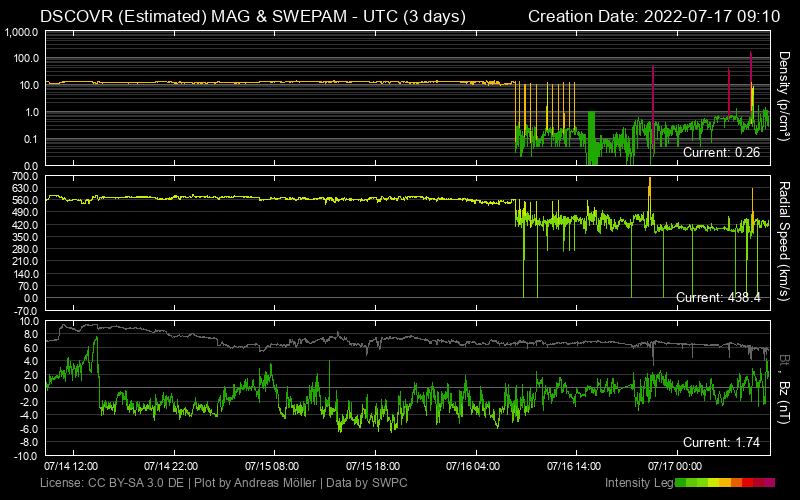Click the License: CC BY-SA 3.0 DE text
The width and height of the screenshot is (800, 500).
[x=112, y=483]
